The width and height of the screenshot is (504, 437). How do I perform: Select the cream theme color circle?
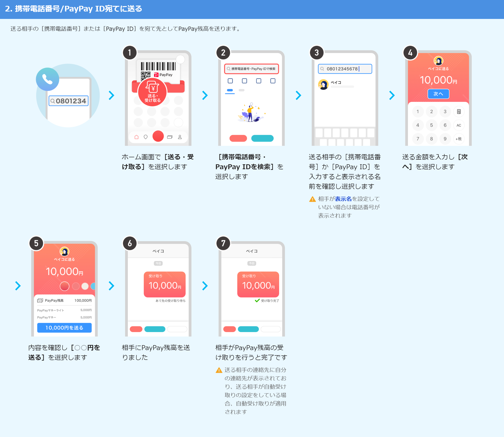tap(85, 286)
